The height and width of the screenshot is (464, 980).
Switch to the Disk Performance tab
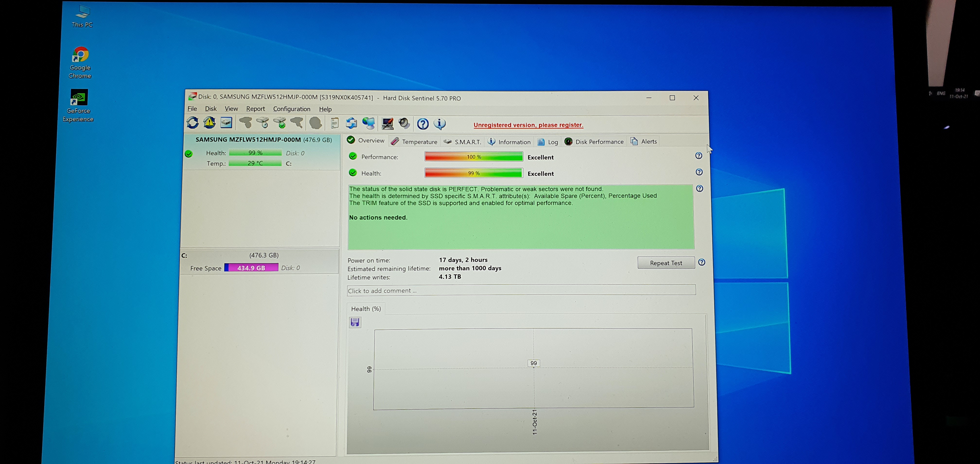pos(594,142)
